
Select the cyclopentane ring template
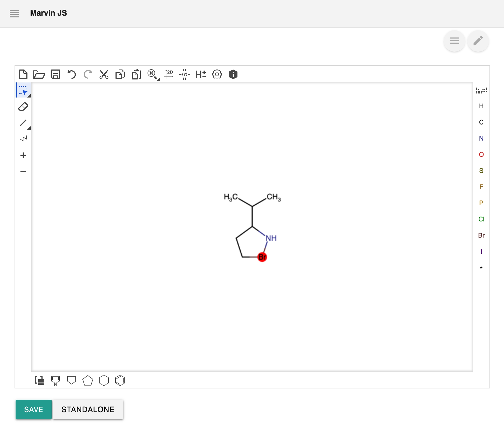tap(88, 380)
